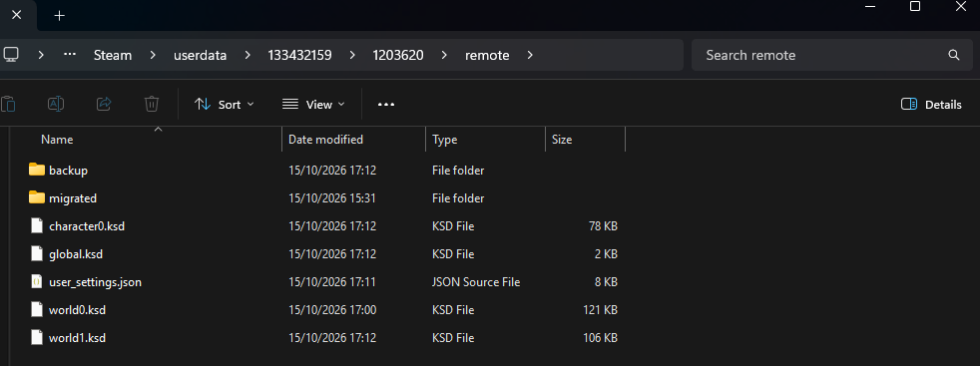Expand chevron between userdata and 133432159
Image resolution: width=980 pixels, height=366 pixels.
247,55
